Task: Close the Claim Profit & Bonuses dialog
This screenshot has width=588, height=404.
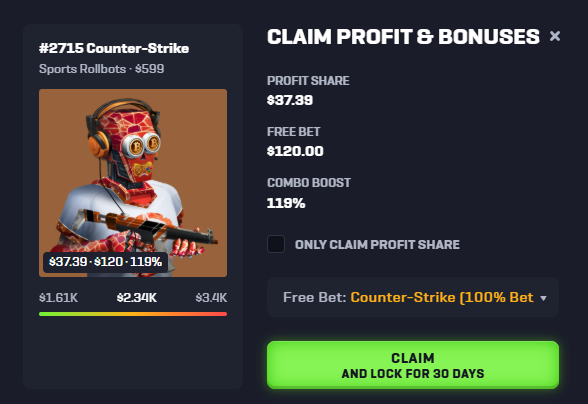Action: coord(555,36)
